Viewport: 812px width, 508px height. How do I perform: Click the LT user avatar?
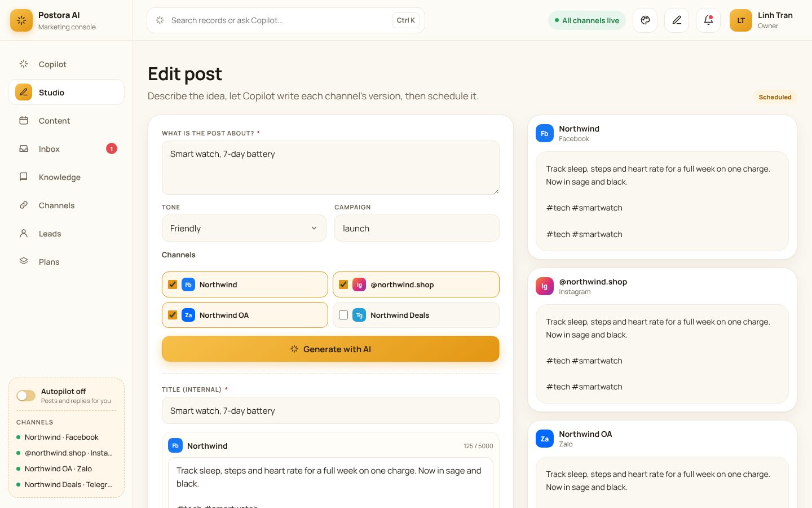pyautogui.click(x=741, y=20)
